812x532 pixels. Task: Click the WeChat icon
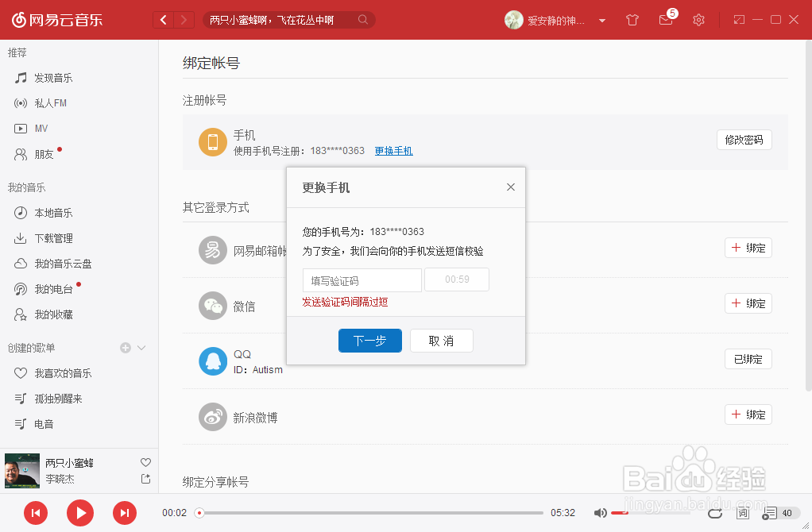(213, 306)
